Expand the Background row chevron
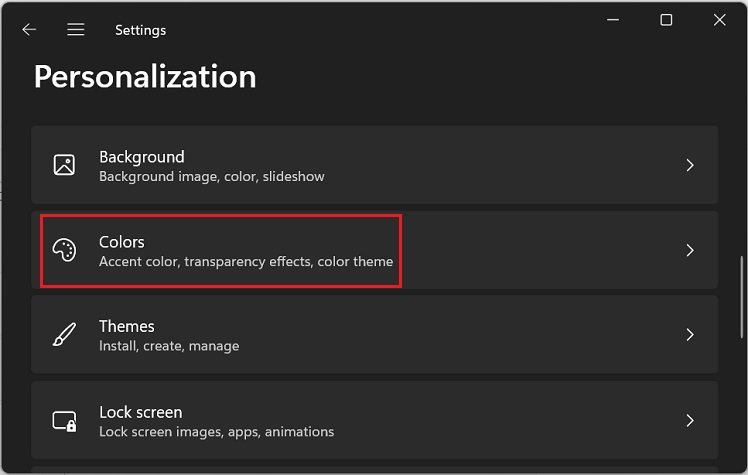 coord(690,165)
